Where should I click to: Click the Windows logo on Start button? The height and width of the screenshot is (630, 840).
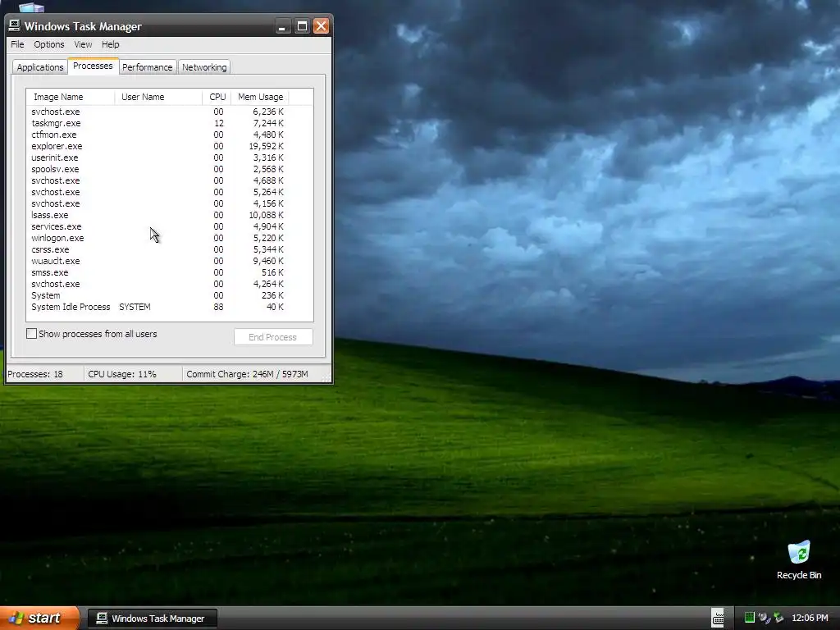[x=16, y=618]
